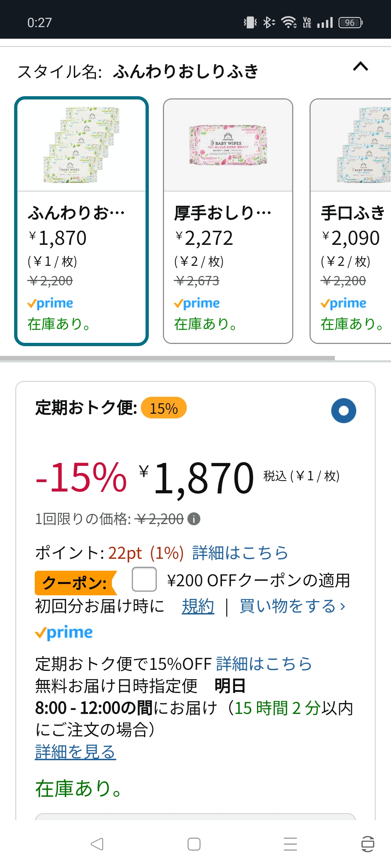
Task: Open ポイント 詳細はこちら link
Action: [240, 553]
